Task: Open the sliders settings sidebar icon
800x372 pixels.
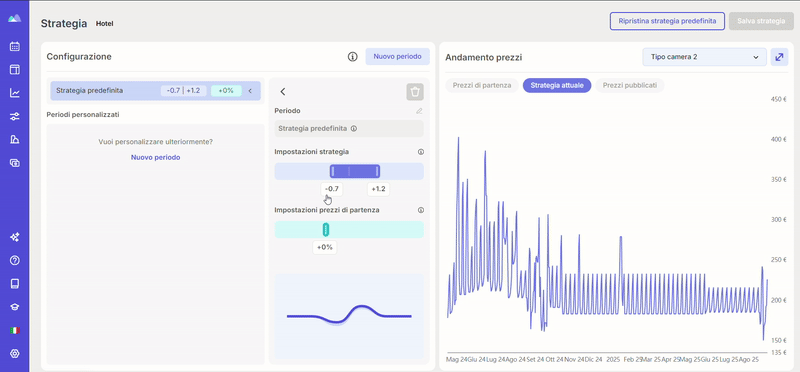Action: [15, 116]
